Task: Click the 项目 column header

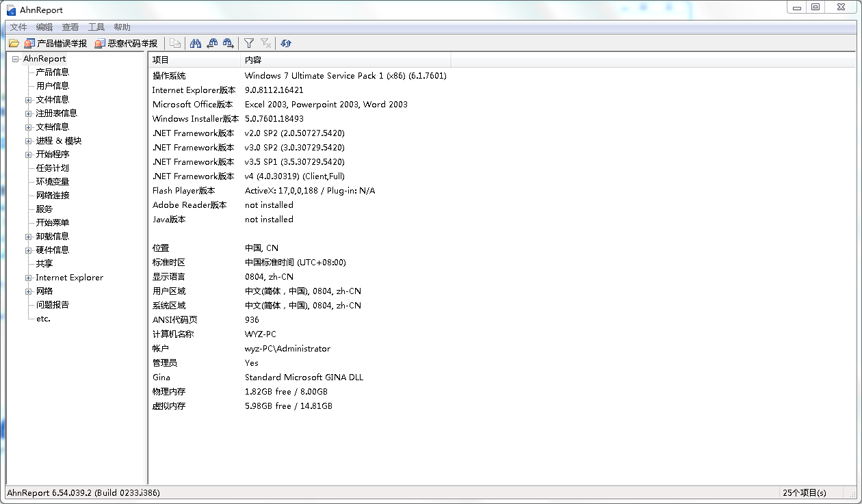Action: 192,60
